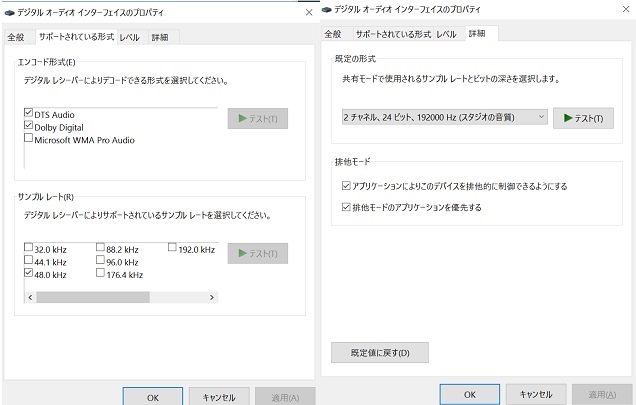The height and width of the screenshot is (405, 636).
Task: Check the 96.0 kHz sample rate
Action: coord(100,261)
